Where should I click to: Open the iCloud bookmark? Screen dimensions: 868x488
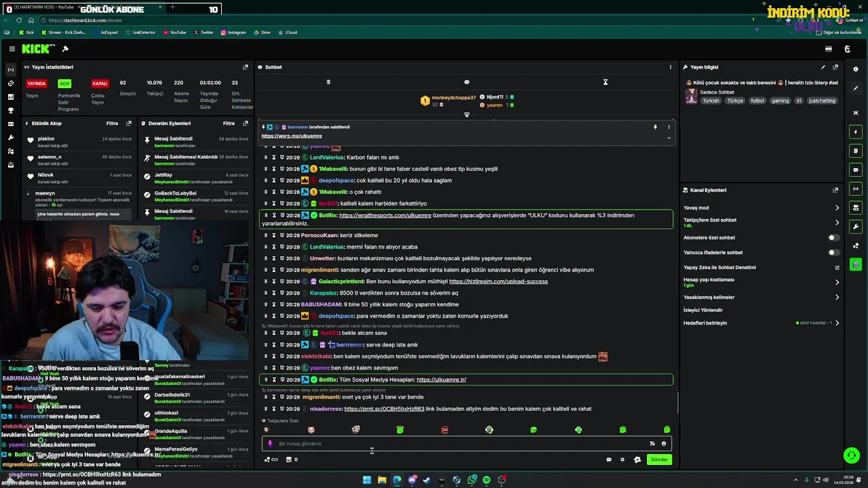[x=288, y=33]
